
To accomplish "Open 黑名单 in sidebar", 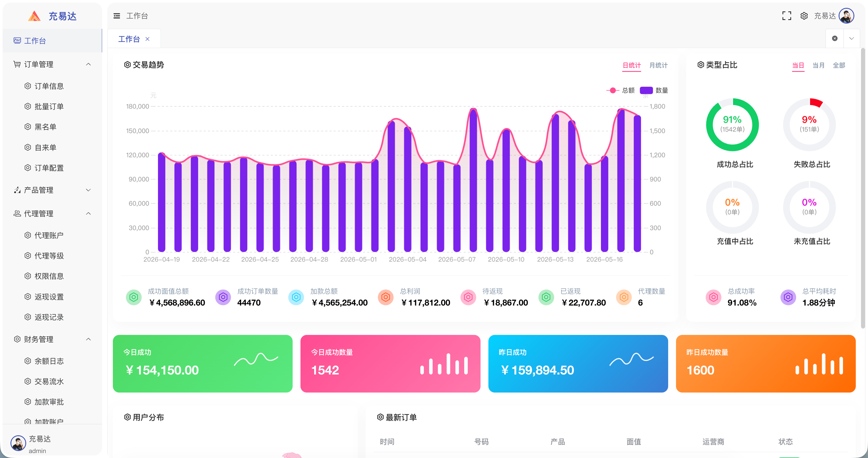I will tap(45, 127).
